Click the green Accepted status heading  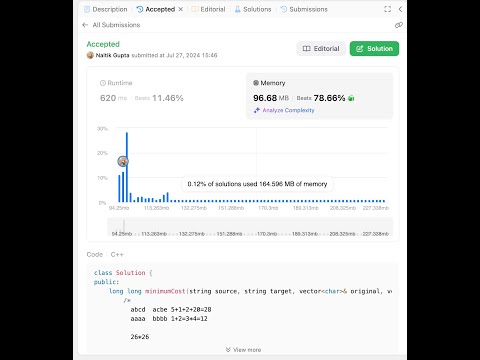[103, 44]
